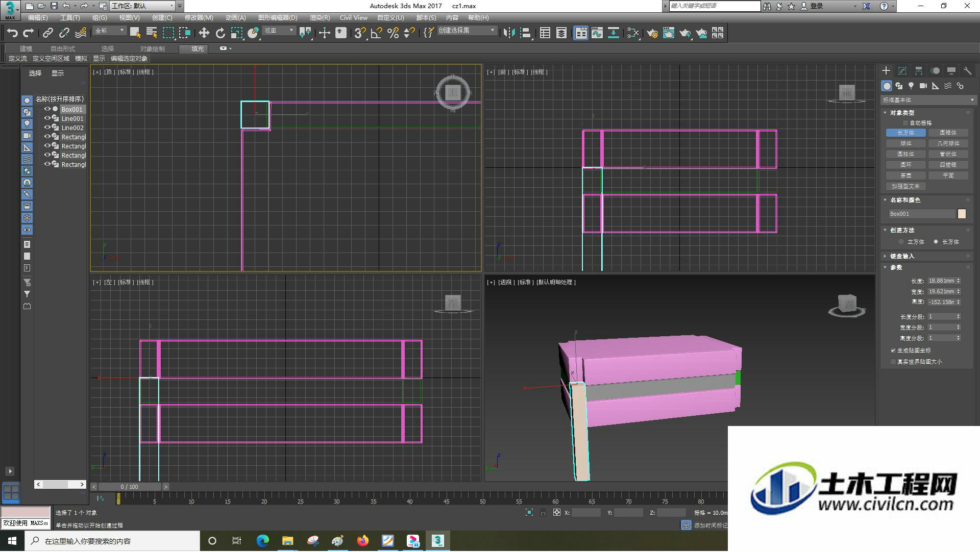The width and height of the screenshot is (980, 552).
Task: Switch to the 对象绘制 ribbon tab
Action: click(x=153, y=48)
